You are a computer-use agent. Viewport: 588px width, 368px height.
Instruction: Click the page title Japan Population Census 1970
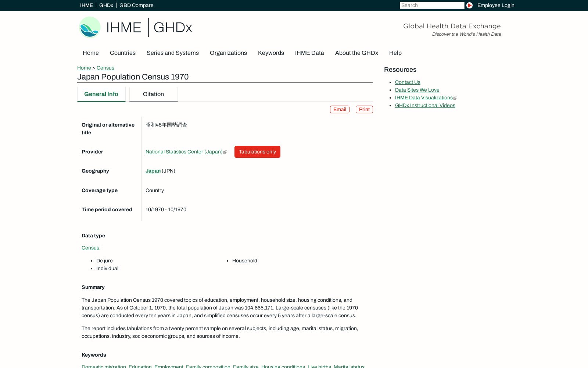133,77
